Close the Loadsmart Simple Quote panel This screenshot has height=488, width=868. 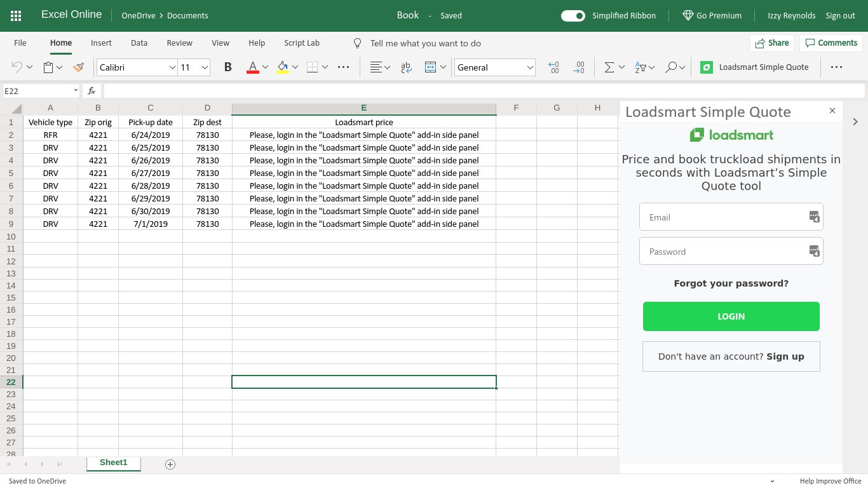(x=832, y=111)
